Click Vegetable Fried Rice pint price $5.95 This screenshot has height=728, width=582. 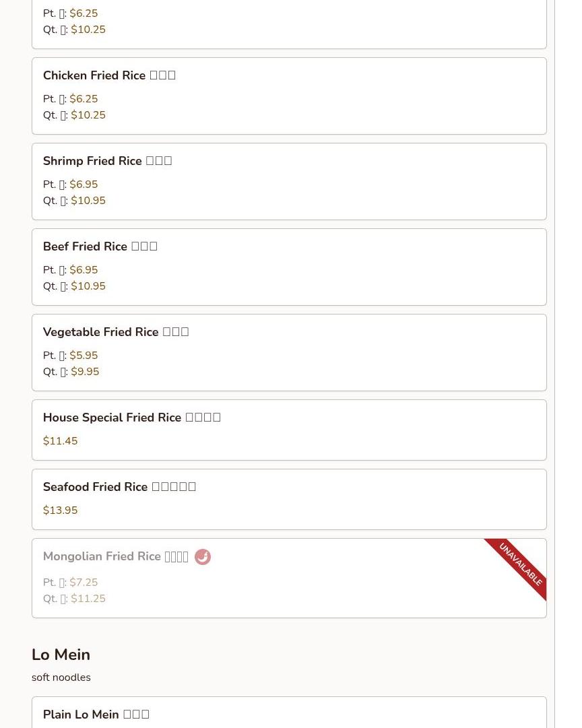click(84, 356)
